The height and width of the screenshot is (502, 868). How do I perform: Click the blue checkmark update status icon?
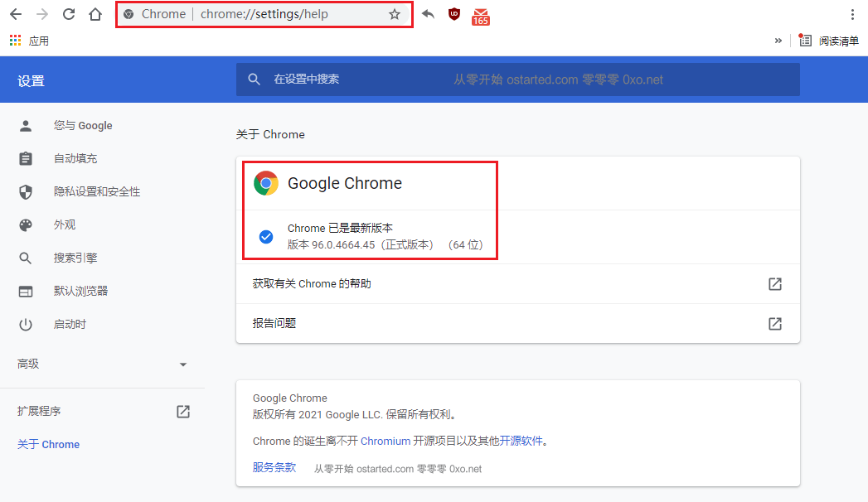[266, 237]
